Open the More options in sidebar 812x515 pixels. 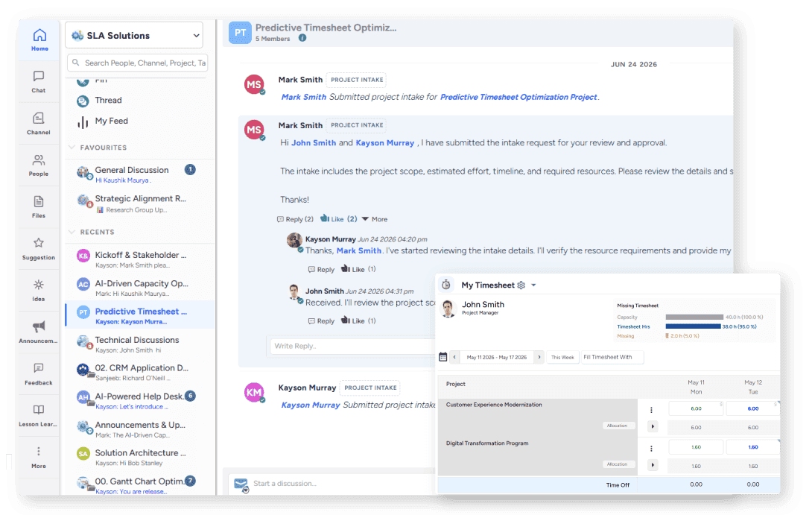tap(38, 458)
